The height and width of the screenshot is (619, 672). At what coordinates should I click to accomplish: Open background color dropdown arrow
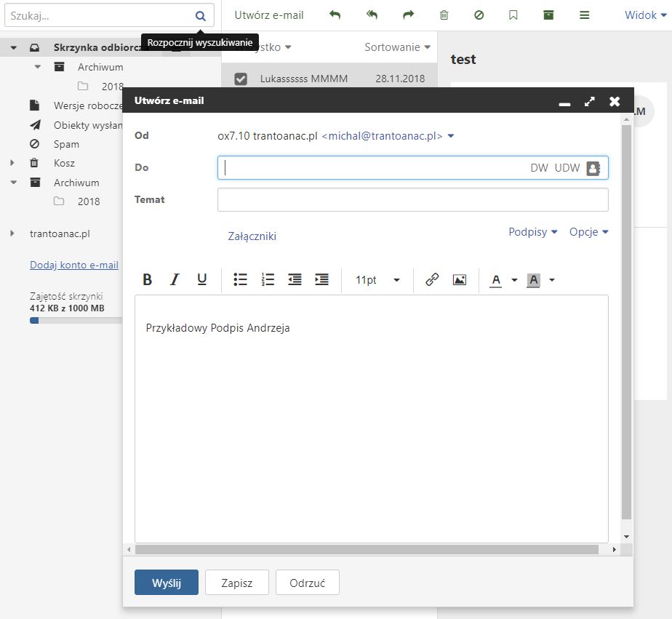pyautogui.click(x=552, y=280)
